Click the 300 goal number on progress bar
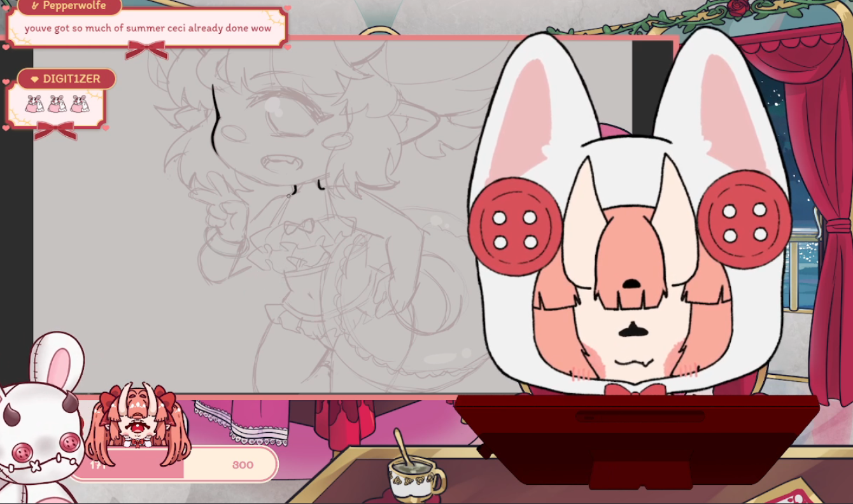 point(243,465)
